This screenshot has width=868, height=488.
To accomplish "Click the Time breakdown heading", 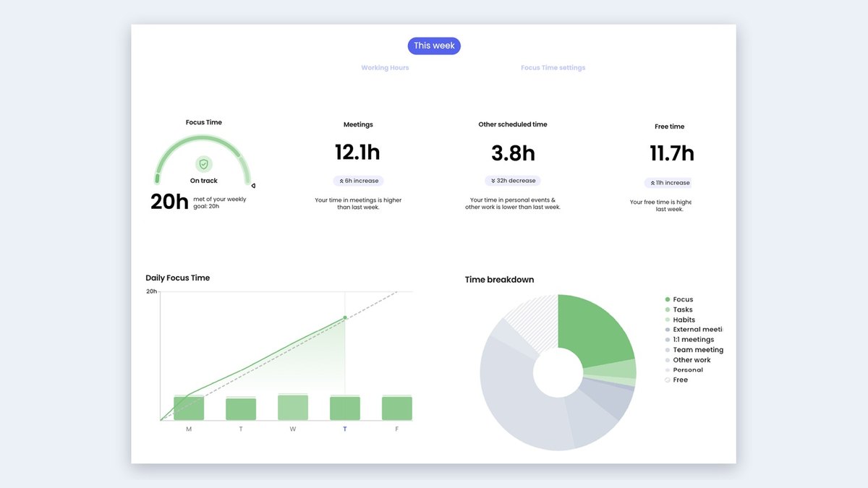I will (x=500, y=280).
